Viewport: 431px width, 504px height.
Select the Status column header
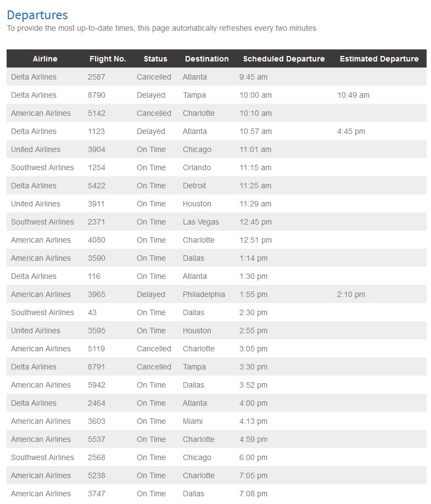click(x=155, y=59)
